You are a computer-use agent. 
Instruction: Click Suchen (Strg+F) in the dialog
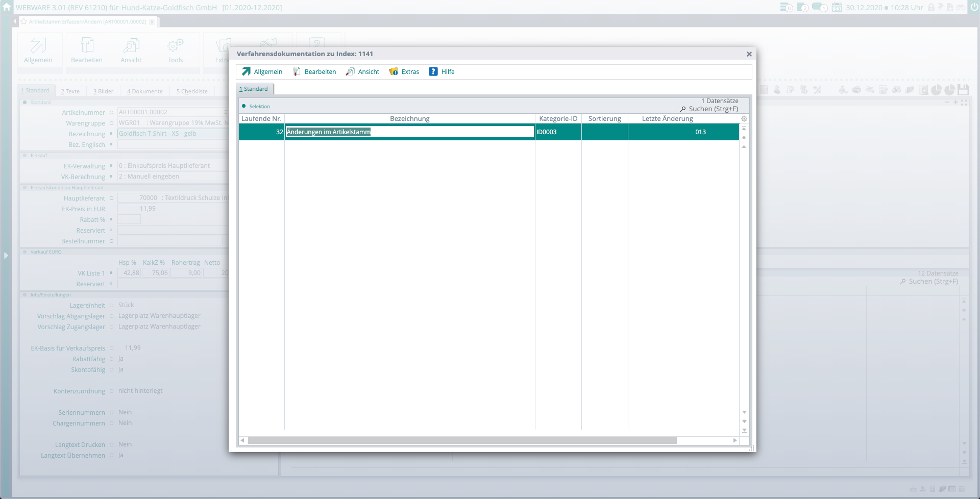tap(709, 109)
